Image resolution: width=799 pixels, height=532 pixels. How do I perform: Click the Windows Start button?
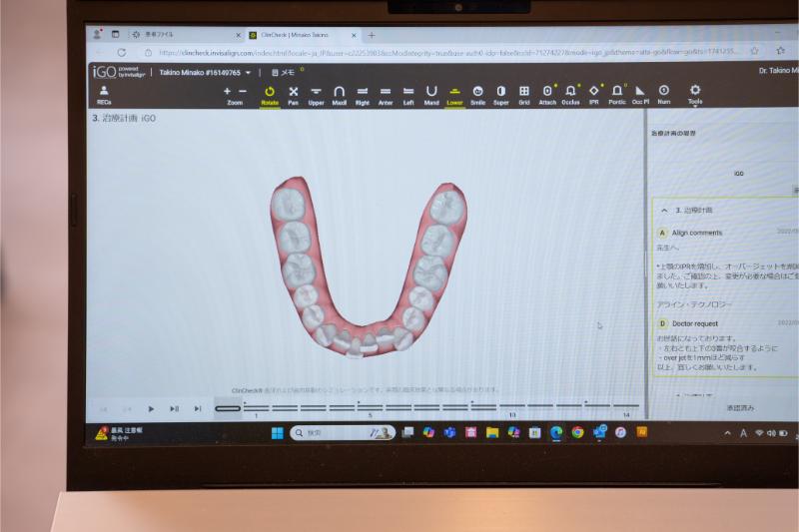pos(277,433)
